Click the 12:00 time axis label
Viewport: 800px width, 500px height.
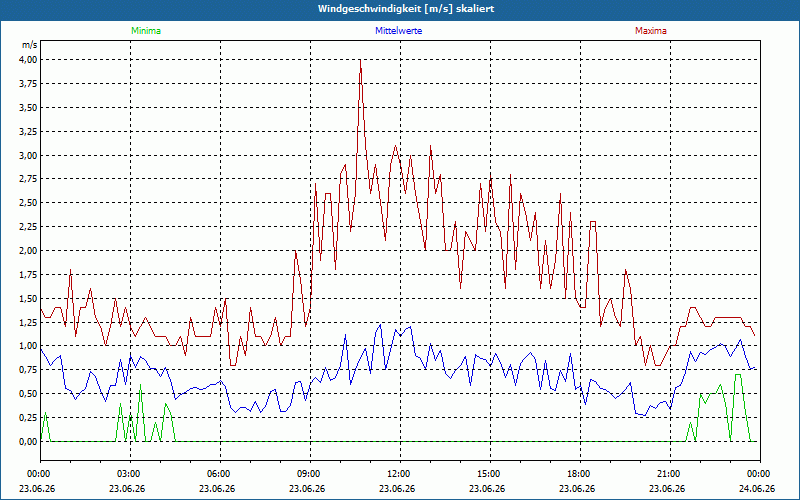click(397, 474)
